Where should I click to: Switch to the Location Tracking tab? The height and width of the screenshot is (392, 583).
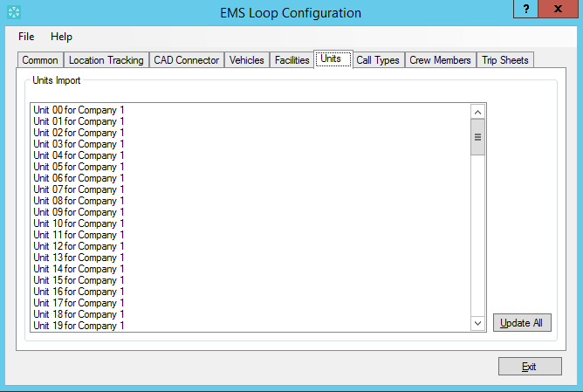[106, 60]
